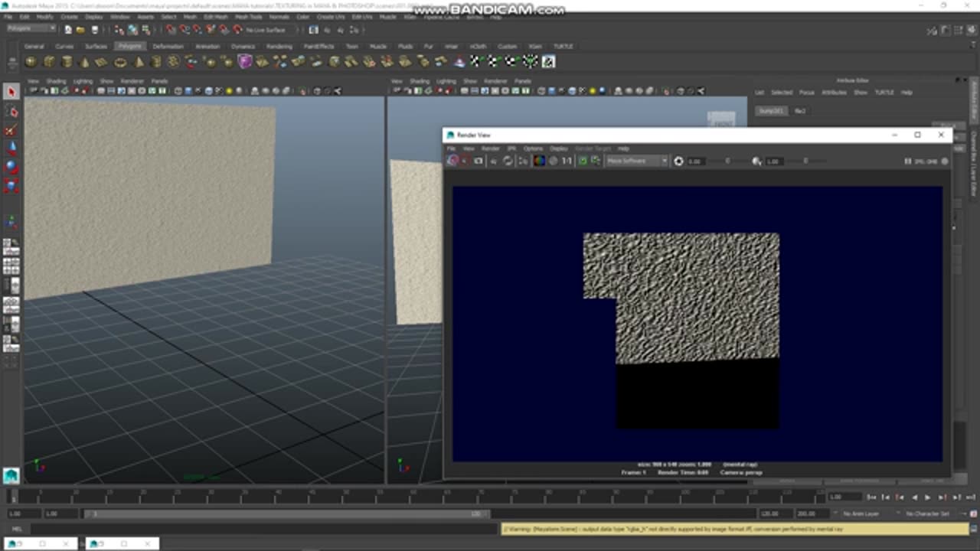
Task: Open the IPR menu in Render View
Action: pos(511,148)
